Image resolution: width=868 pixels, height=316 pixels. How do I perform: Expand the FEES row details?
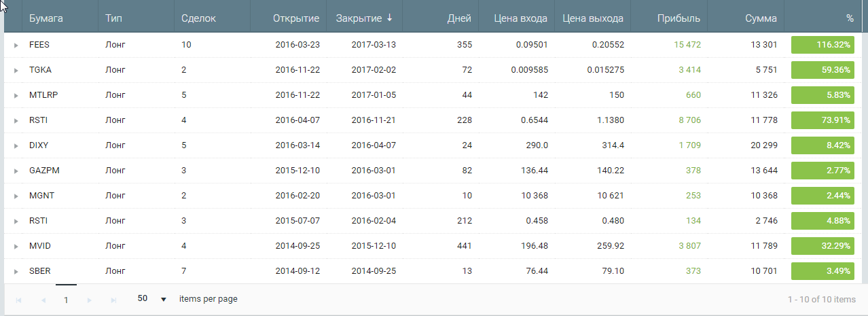coord(16,46)
